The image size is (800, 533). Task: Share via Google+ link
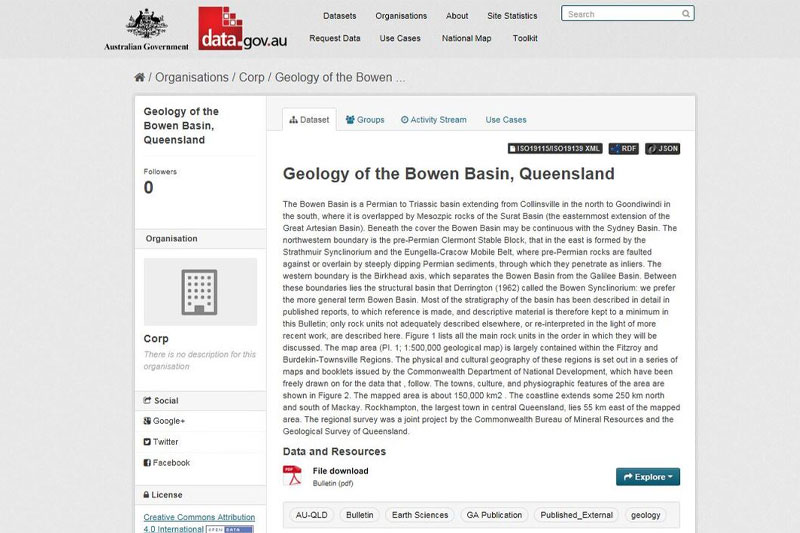point(169,421)
